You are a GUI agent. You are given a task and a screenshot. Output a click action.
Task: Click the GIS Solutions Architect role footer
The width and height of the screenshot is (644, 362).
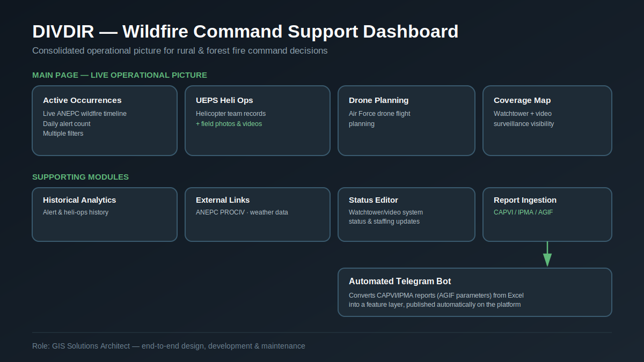(x=169, y=346)
